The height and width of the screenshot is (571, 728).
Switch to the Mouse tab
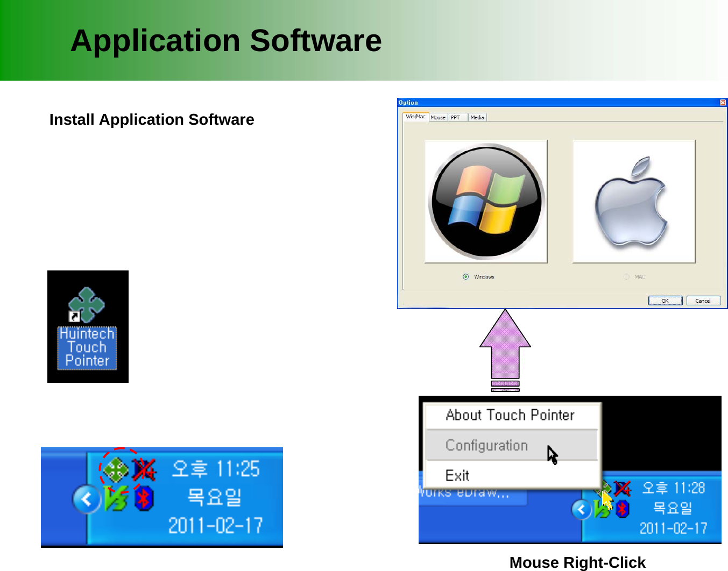pos(438,117)
